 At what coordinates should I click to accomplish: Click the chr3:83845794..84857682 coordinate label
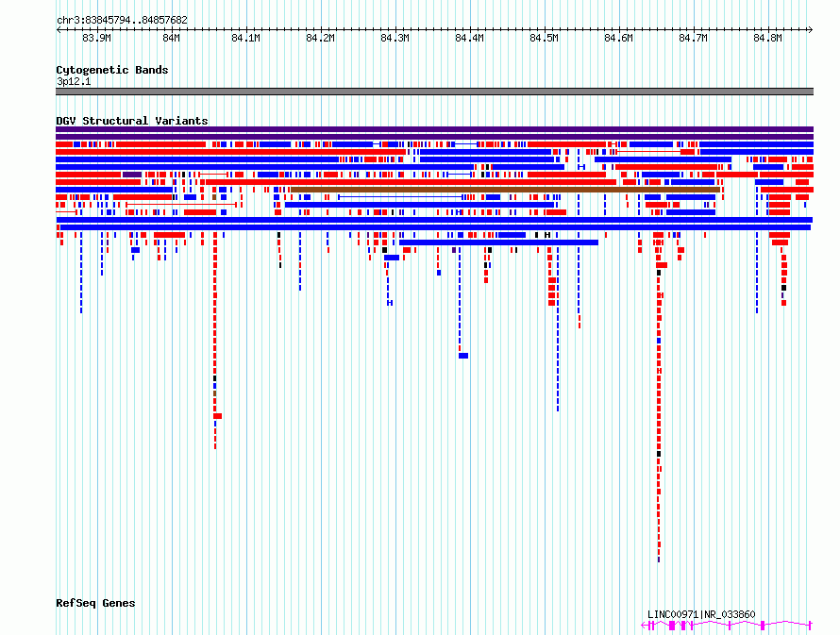pyautogui.click(x=122, y=21)
